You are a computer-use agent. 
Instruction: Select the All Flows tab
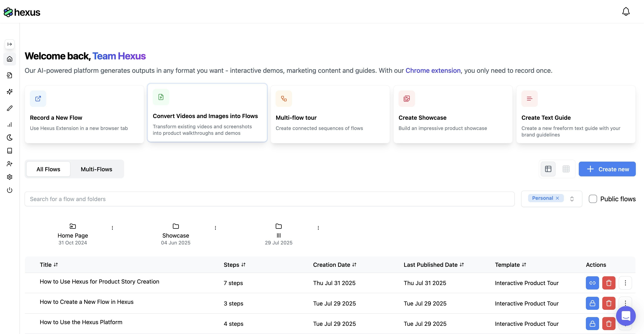pos(48,169)
